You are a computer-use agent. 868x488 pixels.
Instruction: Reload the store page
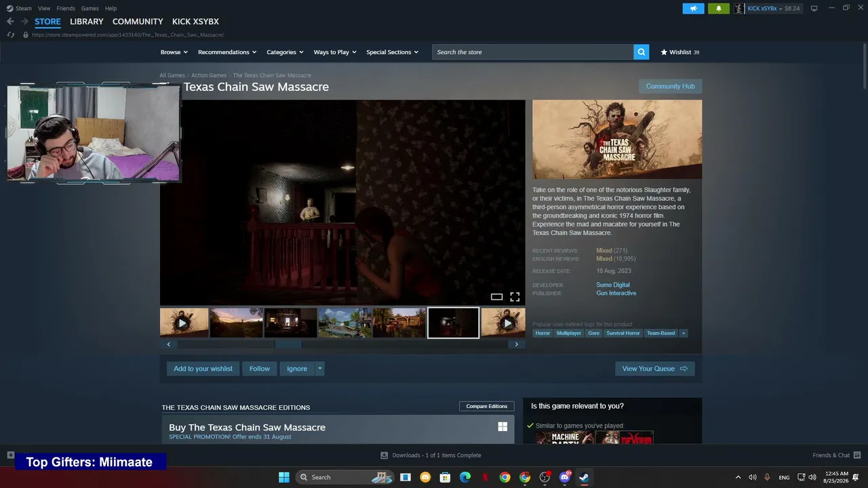10,35
